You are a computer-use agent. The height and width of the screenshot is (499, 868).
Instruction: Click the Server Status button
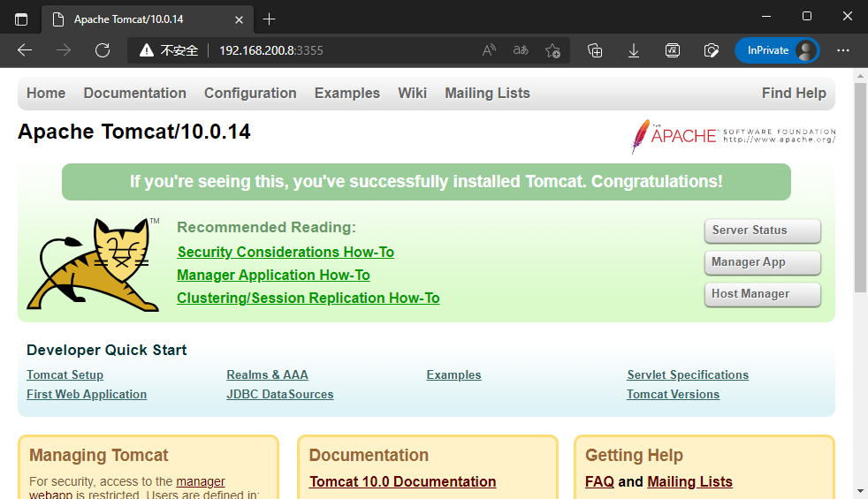click(x=762, y=231)
